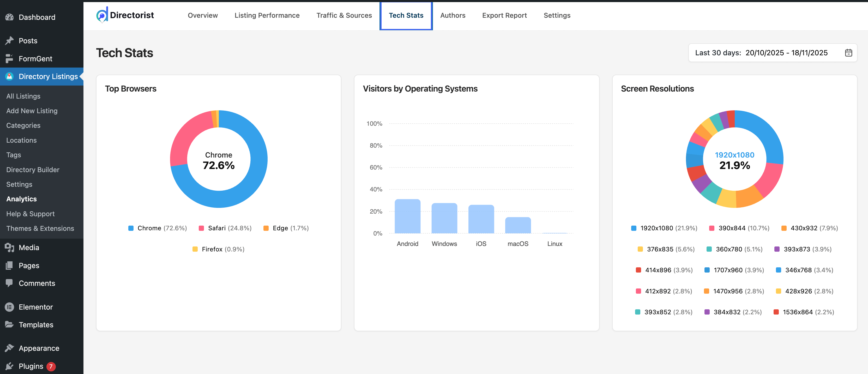Click the Media library icon
Screen dimensions: 868x374
tap(9, 248)
